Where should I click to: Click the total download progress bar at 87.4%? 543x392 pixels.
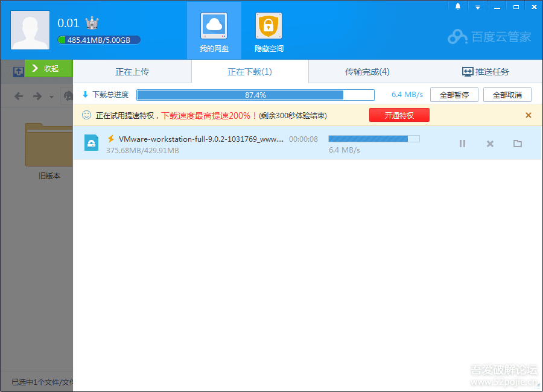pos(256,95)
